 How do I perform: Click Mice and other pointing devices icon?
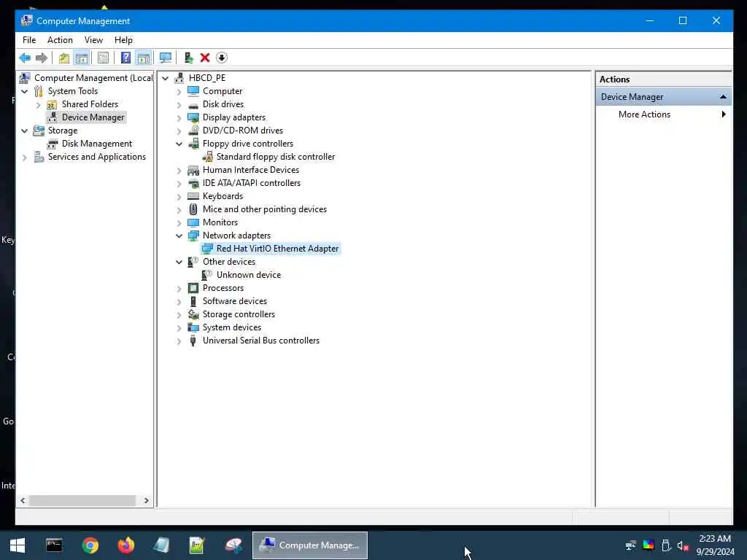(x=193, y=209)
